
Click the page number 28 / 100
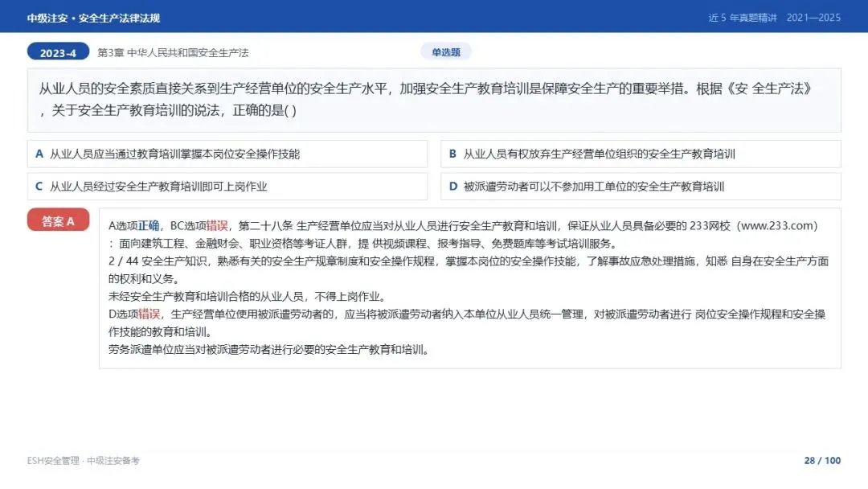[x=822, y=460]
